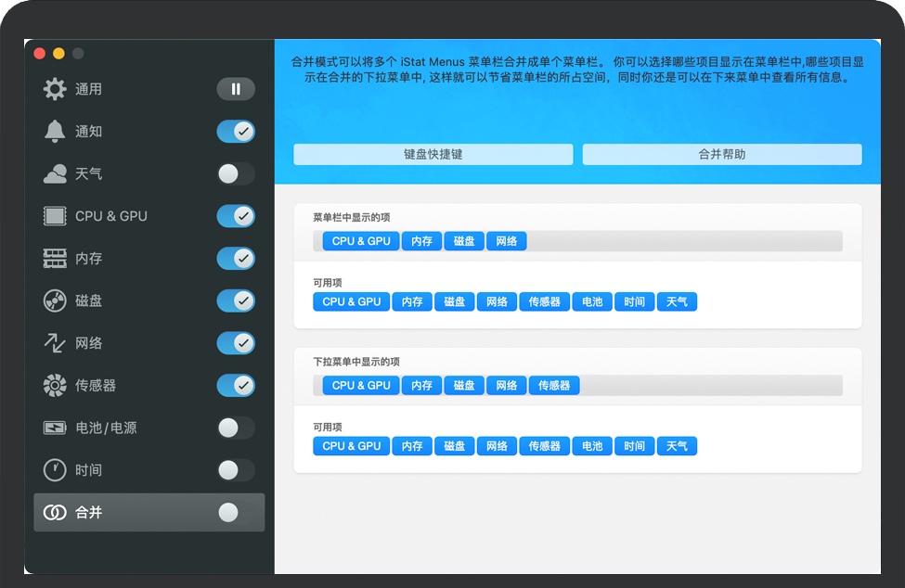Click the 键盘快捷键 button

click(x=433, y=155)
